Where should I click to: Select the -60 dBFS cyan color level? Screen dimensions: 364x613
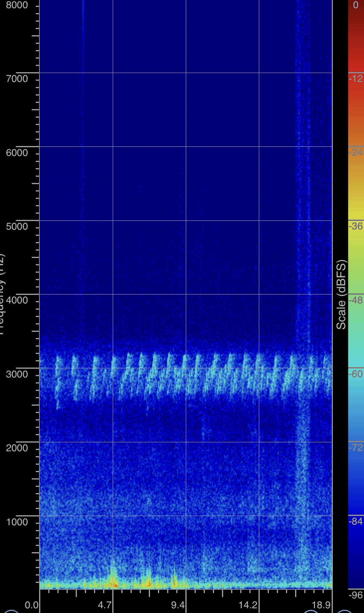click(356, 374)
